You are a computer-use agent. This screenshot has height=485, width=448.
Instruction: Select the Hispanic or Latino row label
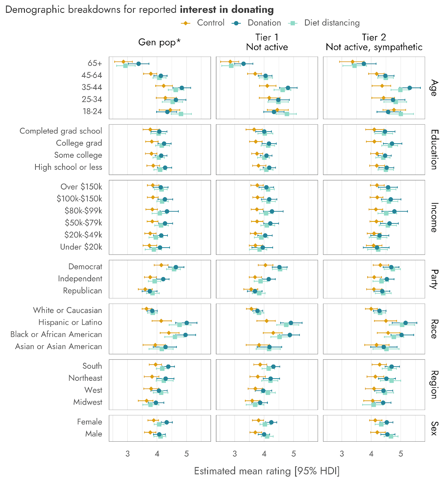pos(70,322)
